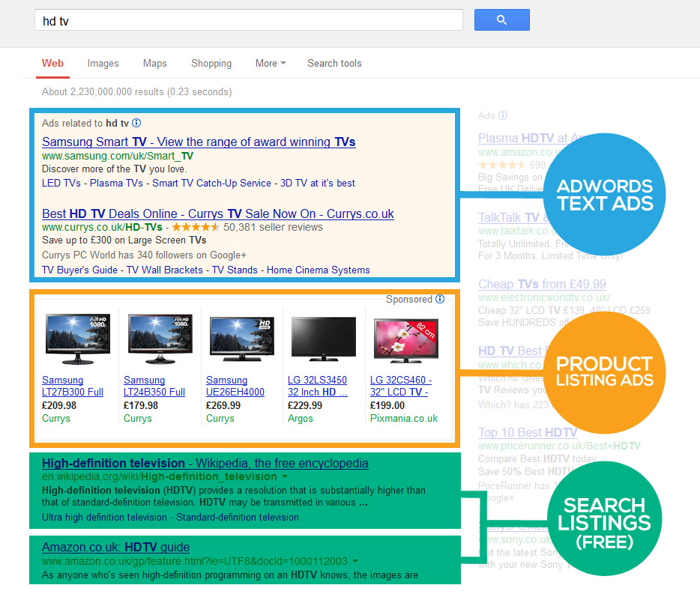Screen dimensions: 700x603
Task: Click Samsung UE26EH4000 product image
Action: point(242,339)
